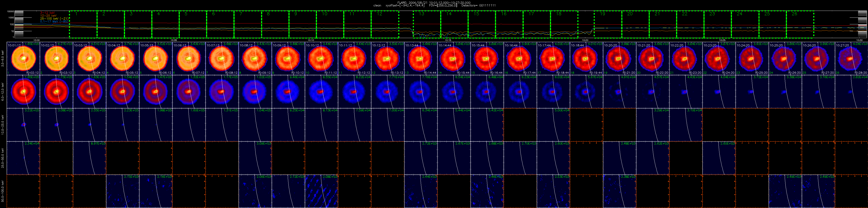
Task: Select time interval 5 on the light curve
Action: (193, 24)
